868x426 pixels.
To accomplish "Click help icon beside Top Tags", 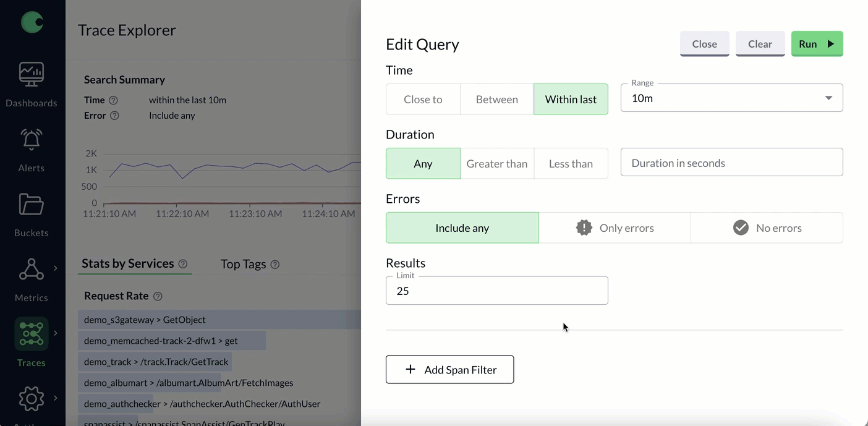I will tap(275, 265).
